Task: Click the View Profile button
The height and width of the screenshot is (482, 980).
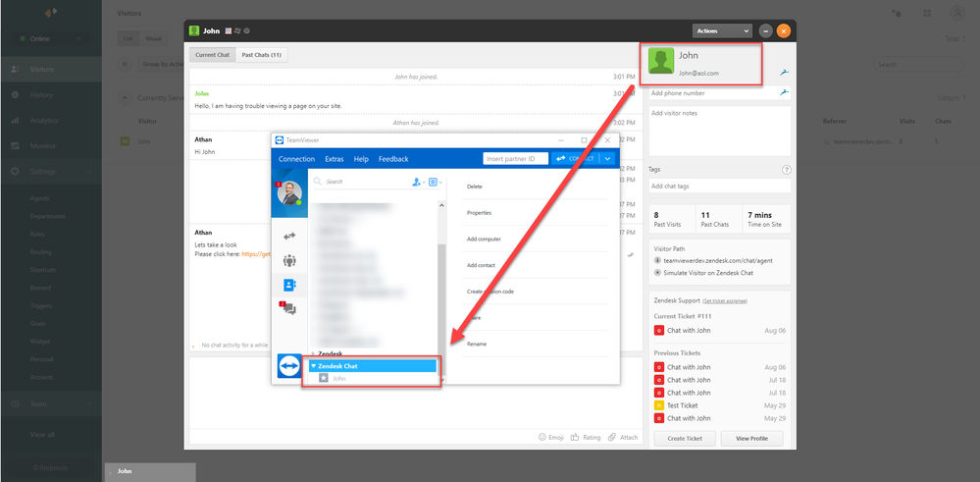Action: click(x=751, y=438)
